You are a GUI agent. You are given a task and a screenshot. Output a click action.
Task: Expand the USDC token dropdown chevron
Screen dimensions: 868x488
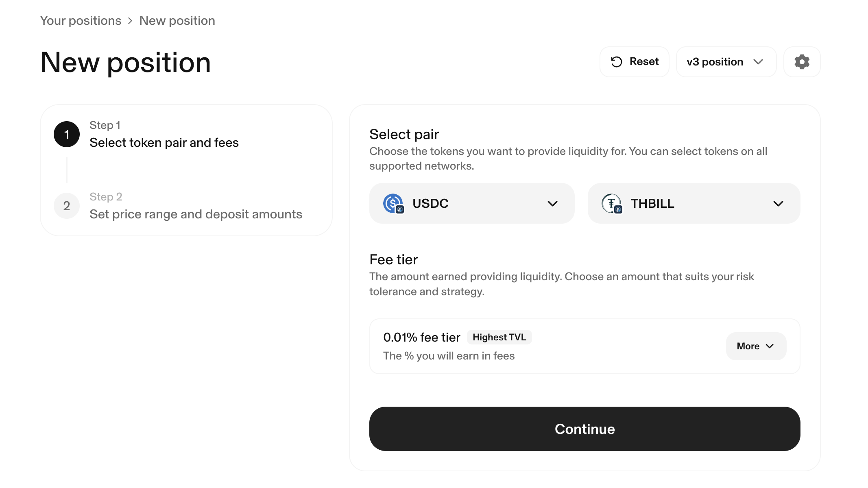552,203
